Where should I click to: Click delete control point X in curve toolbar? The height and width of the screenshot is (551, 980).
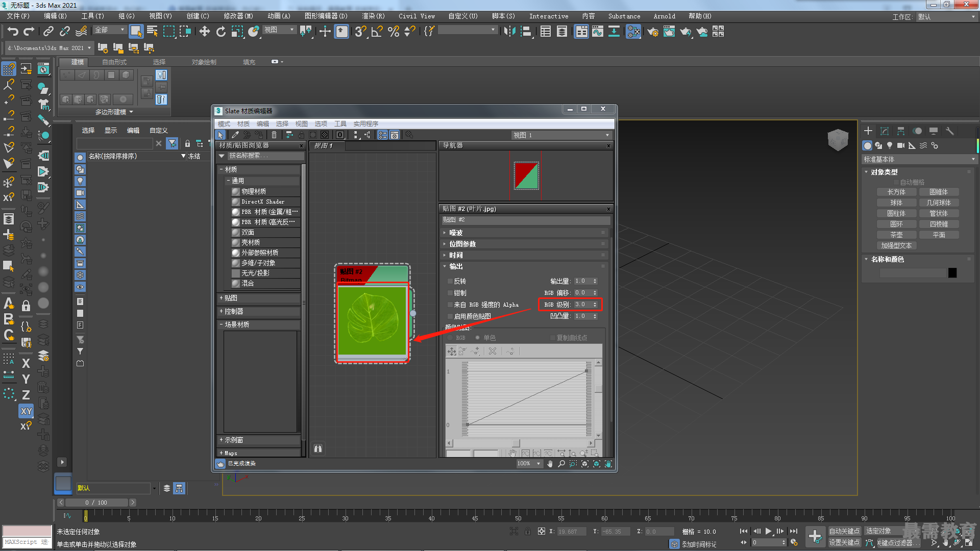[493, 351]
